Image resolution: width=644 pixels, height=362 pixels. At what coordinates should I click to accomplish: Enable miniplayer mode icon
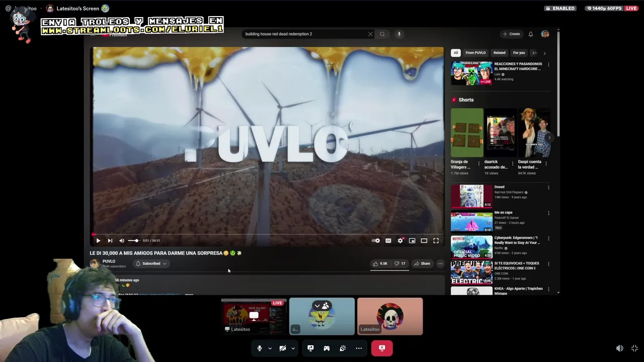[412, 241]
